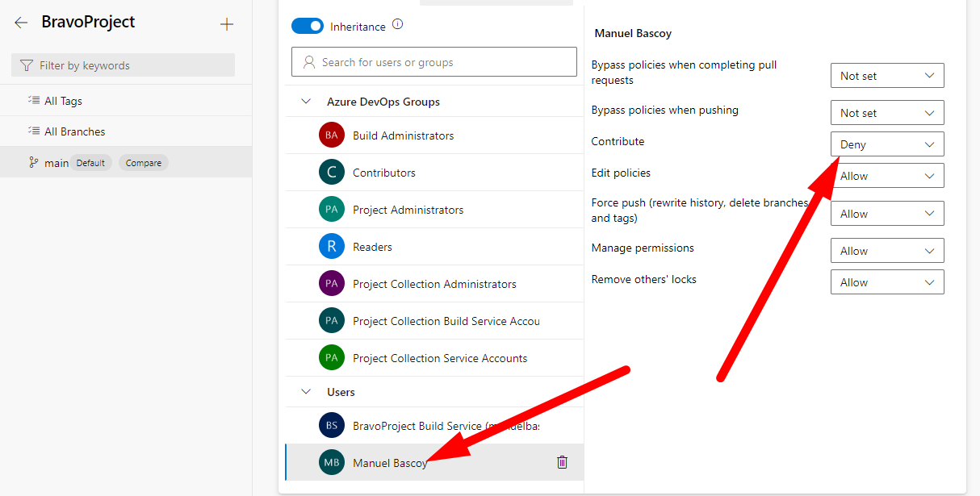Click the Compare badge on main branch
The height and width of the screenshot is (496, 980).
(x=144, y=163)
